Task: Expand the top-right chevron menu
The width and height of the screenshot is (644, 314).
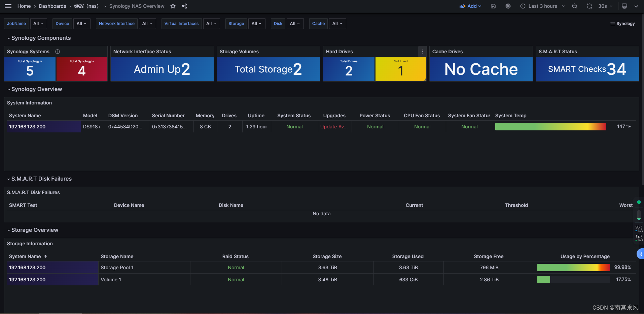Action: pyautogui.click(x=636, y=6)
